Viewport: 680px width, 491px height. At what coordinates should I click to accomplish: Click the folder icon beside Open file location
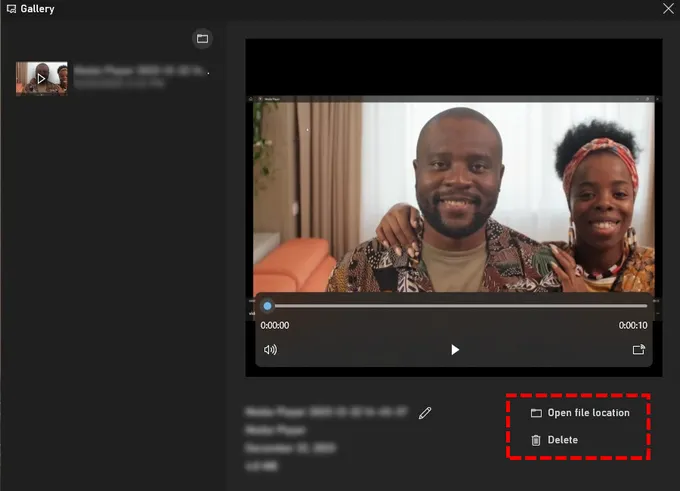coord(536,413)
